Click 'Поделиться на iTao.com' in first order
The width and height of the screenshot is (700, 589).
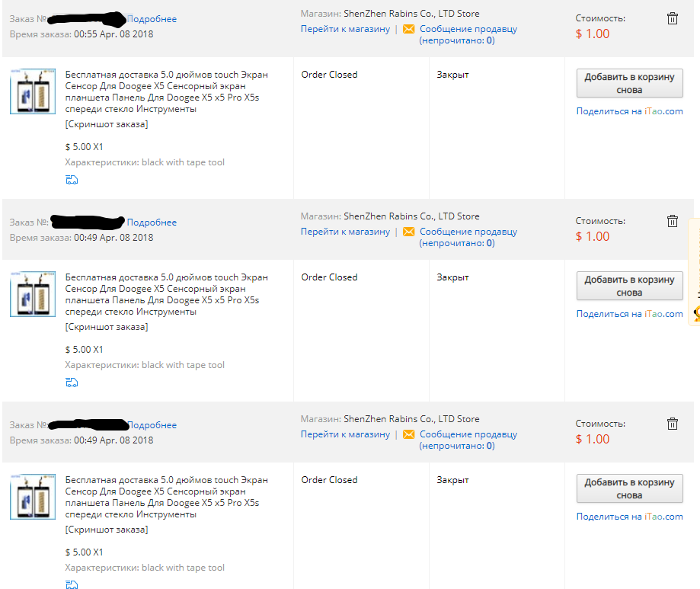pos(629,111)
